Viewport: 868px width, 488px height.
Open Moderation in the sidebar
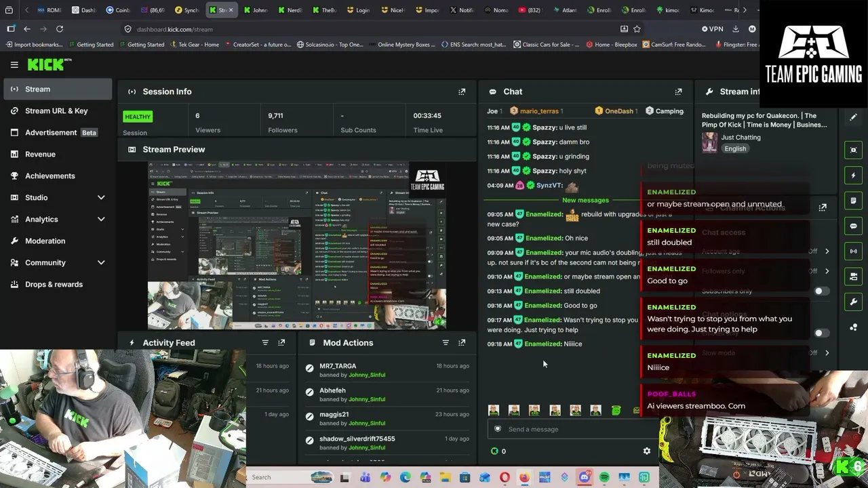pos(58,241)
